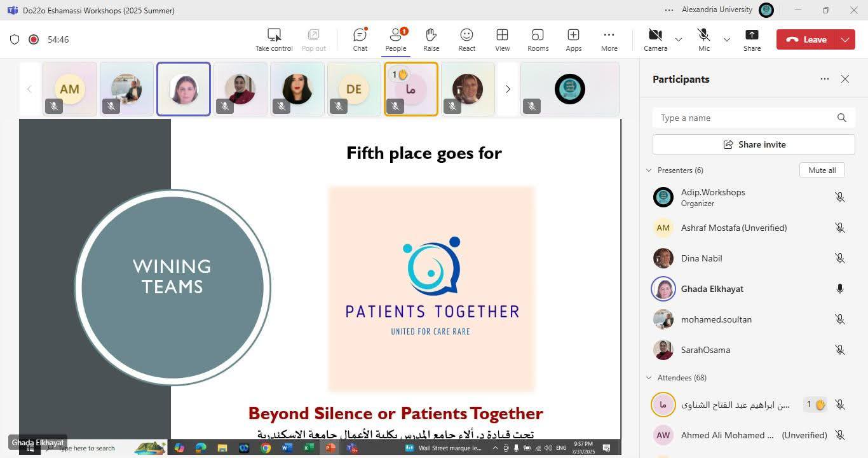Toggle the Camera on
This screenshot has width=868, height=458.
tap(655, 39)
